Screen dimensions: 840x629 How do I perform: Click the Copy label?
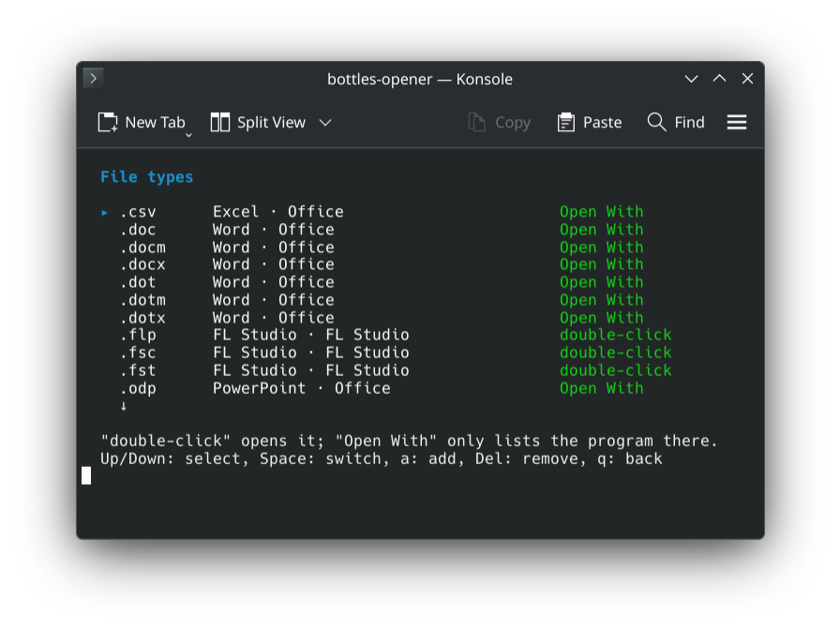(x=513, y=123)
